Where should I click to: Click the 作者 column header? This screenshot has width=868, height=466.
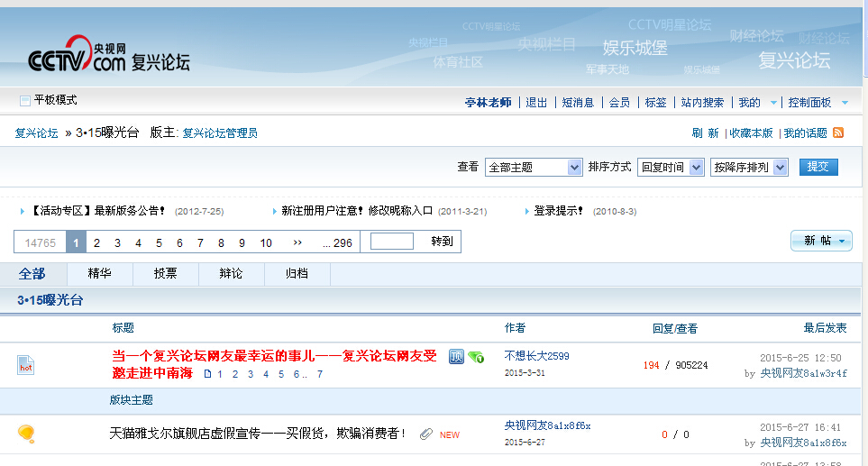click(x=516, y=328)
